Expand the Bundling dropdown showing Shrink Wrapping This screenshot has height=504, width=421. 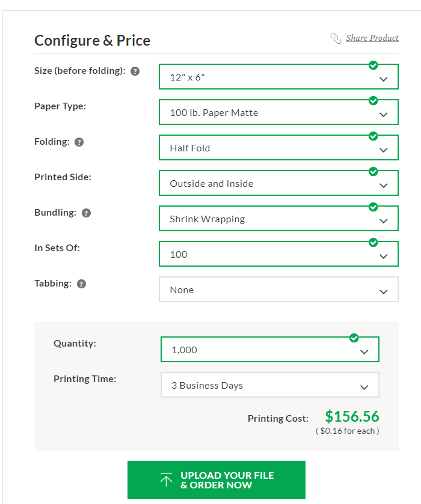tap(278, 219)
